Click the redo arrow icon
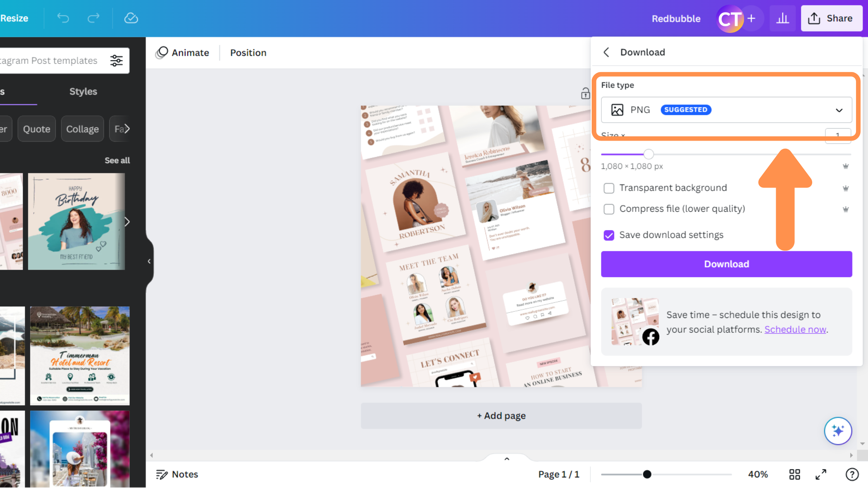Viewport: 868px width, 488px height. click(x=93, y=18)
